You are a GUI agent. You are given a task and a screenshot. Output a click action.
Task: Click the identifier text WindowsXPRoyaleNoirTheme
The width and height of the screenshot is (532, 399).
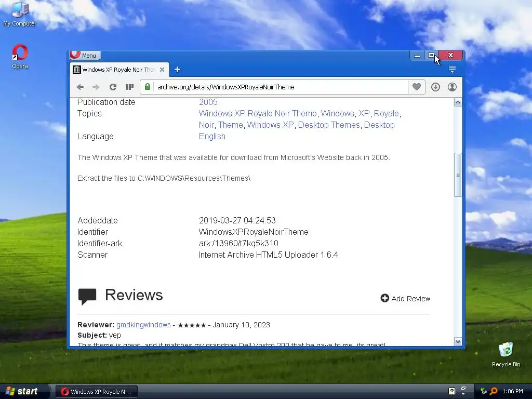[254, 232]
